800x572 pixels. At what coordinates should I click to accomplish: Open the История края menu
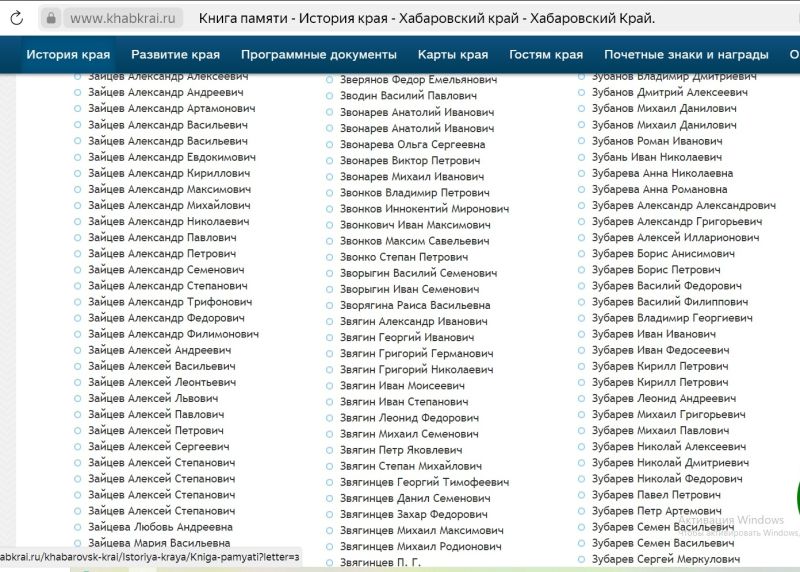[x=68, y=55]
